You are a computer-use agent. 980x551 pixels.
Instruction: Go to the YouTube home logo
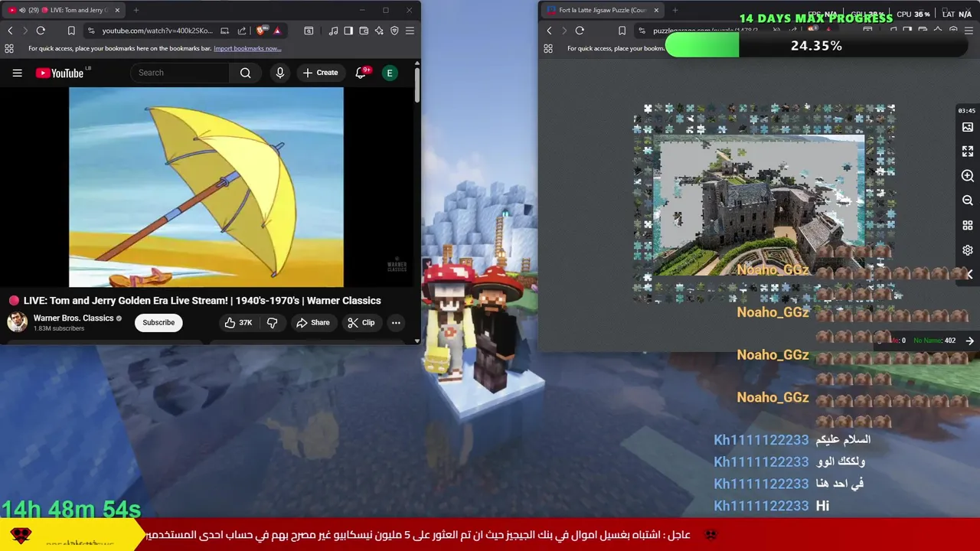pos(60,73)
